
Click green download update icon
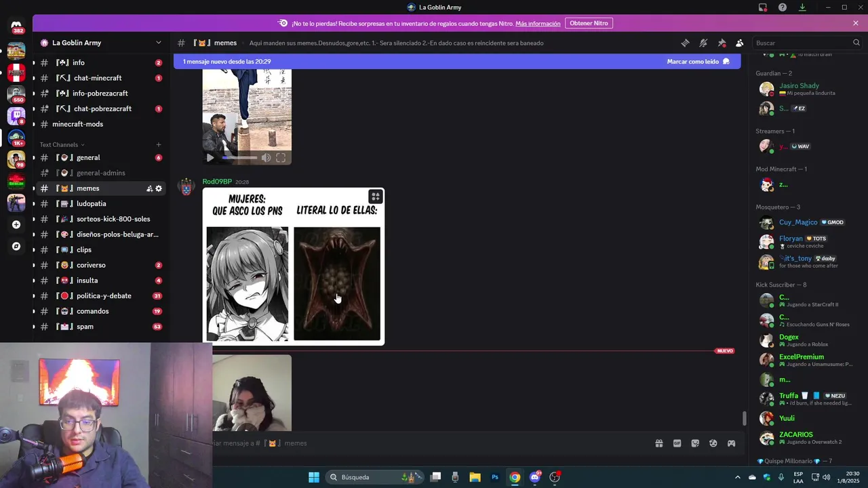[802, 7]
